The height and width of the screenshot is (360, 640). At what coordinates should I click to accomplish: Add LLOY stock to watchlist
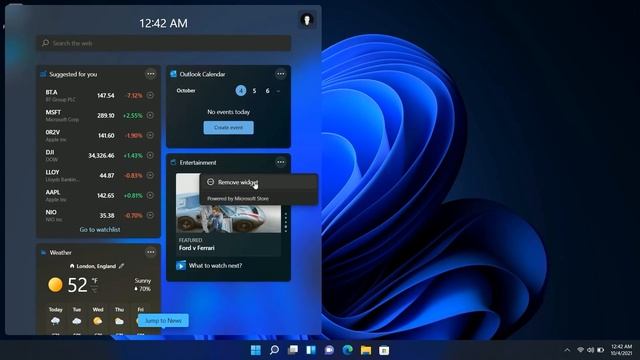[150, 175]
